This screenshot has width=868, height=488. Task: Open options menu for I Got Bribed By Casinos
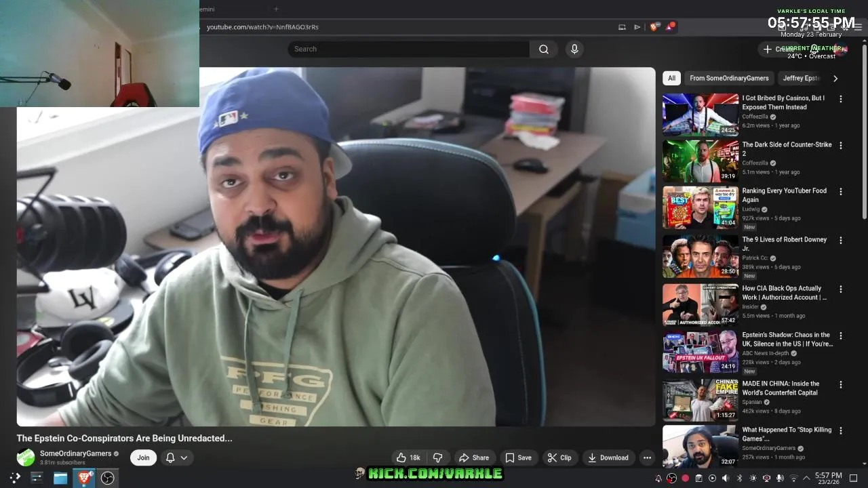(841, 99)
